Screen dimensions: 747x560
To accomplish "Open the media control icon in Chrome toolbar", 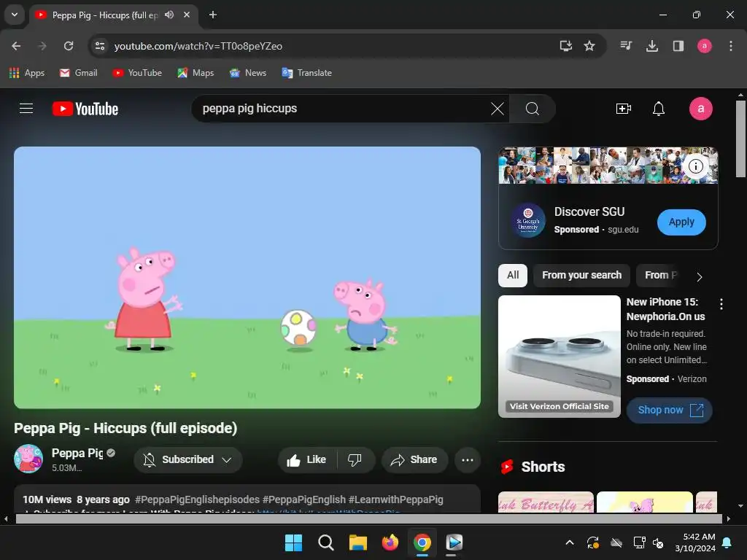I will 625,46.
